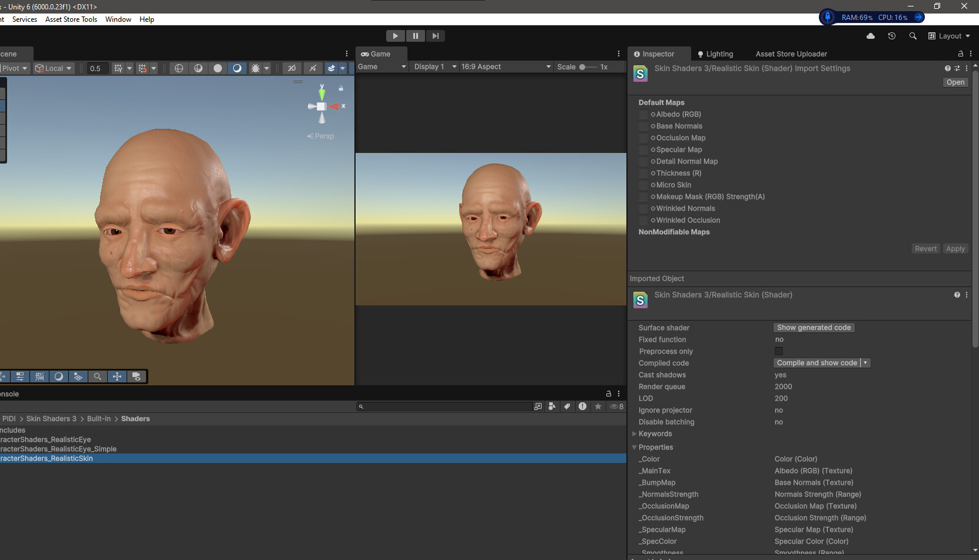Check the Thickness (R) map option
The width and height of the screenshot is (979, 560).
[x=643, y=173]
